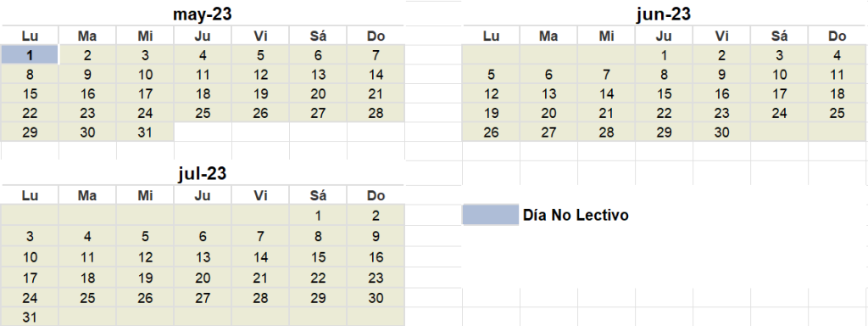This screenshot has width=868, height=326.
Task: Select May 14 Sunday cell
Action: (376, 75)
